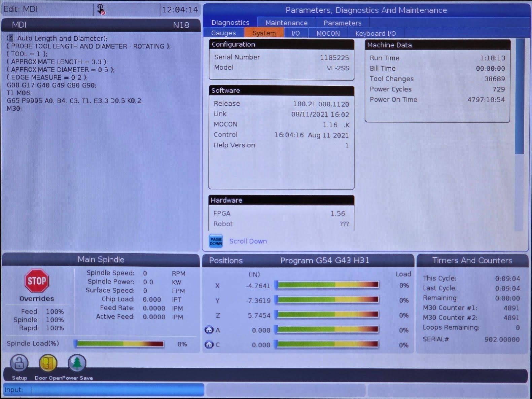This screenshot has height=399, width=532.
Task: Click the vertical scrollbar in diagnostics panel
Action: tap(520, 135)
